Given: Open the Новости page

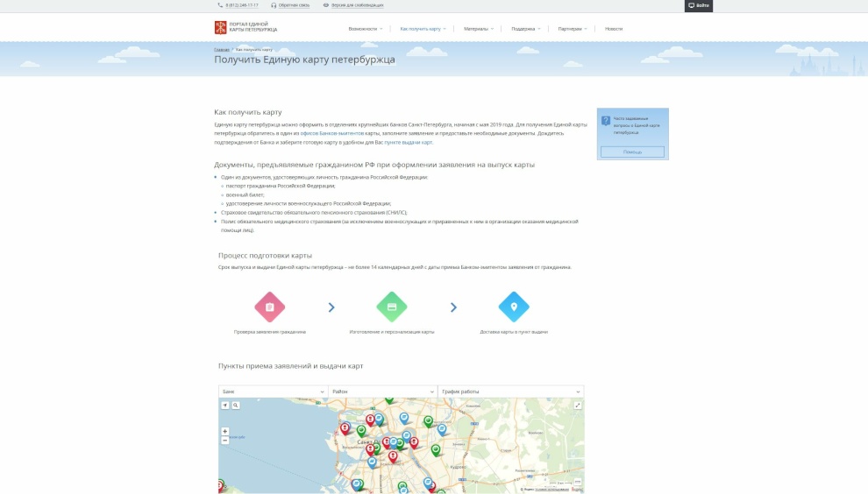Looking at the screenshot, I should pos(614,29).
